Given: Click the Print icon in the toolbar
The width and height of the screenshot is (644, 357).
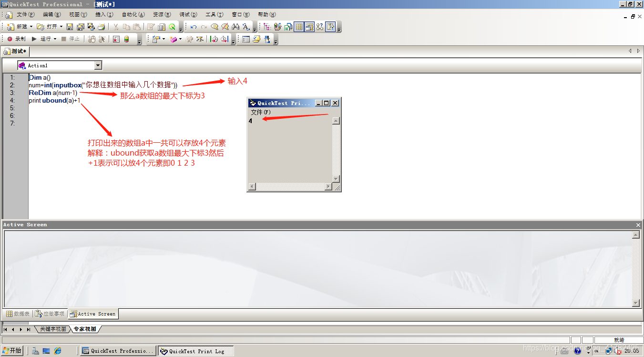Looking at the screenshot, I should pyautogui.click(x=101, y=27).
